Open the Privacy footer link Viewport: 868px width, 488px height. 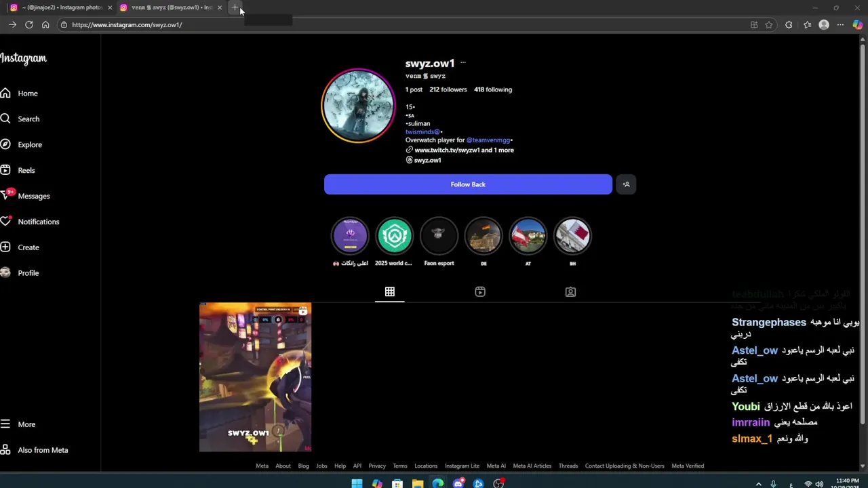click(377, 466)
